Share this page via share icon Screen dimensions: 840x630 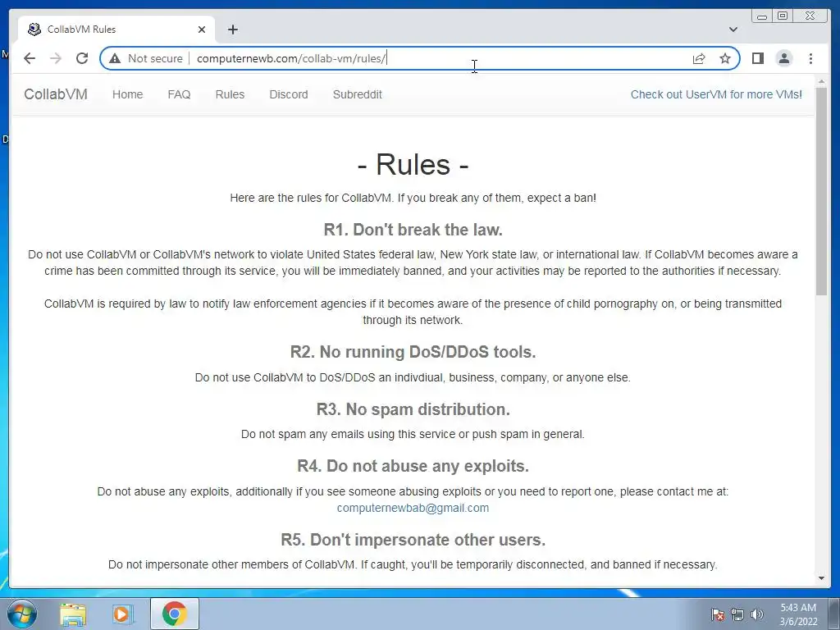(699, 58)
